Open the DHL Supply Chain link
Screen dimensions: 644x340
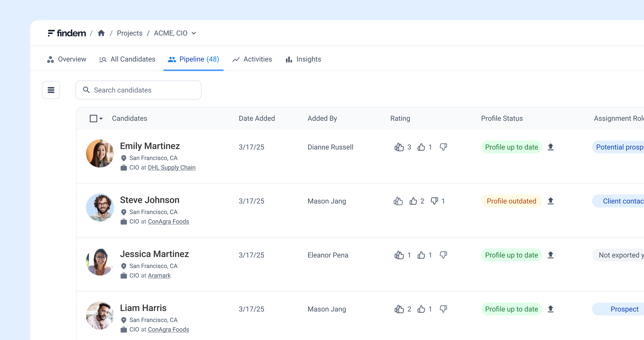tap(172, 167)
